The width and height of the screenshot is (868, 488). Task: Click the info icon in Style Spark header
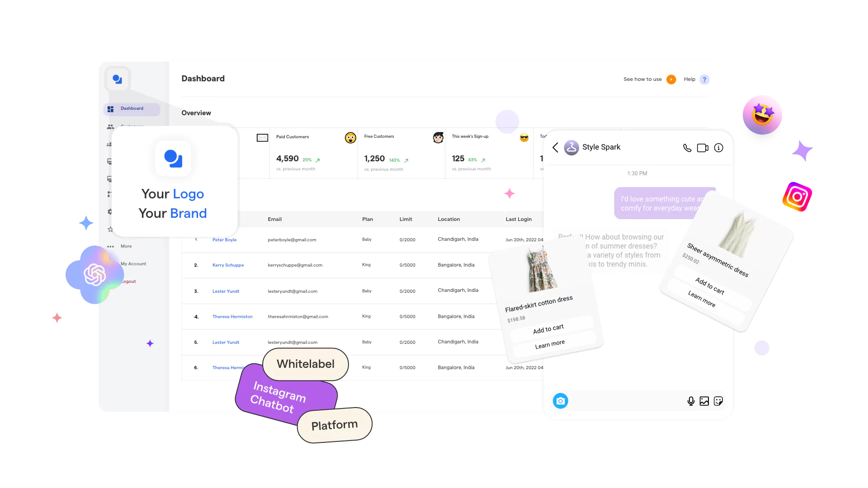pyautogui.click(x=719, y=148)
